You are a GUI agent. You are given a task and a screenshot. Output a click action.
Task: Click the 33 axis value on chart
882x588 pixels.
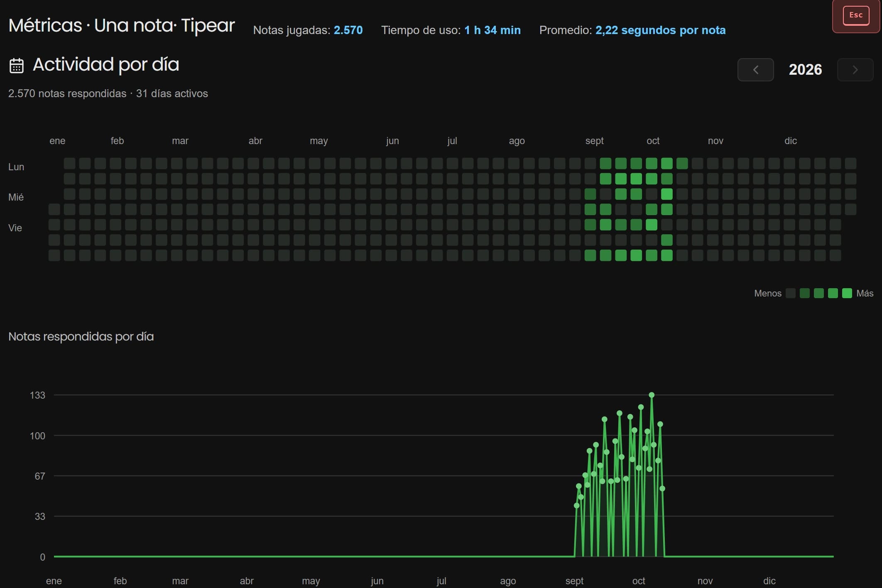coord(40,517)
